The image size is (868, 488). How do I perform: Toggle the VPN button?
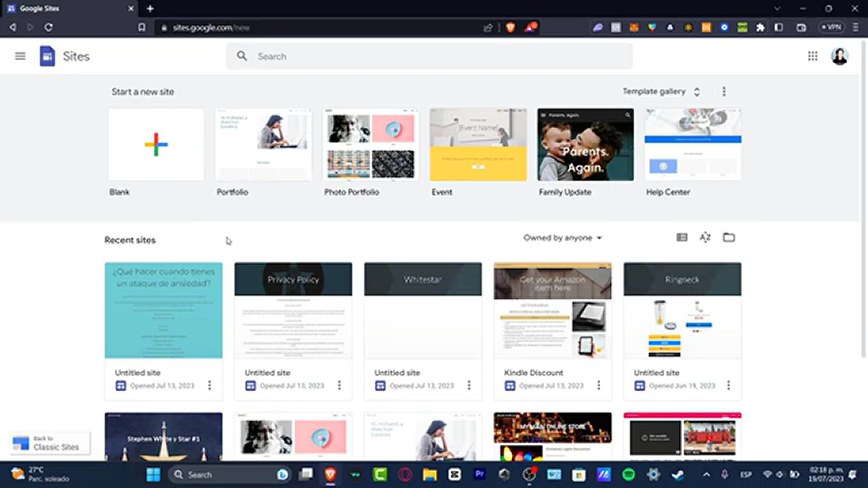tap(832, 27)
